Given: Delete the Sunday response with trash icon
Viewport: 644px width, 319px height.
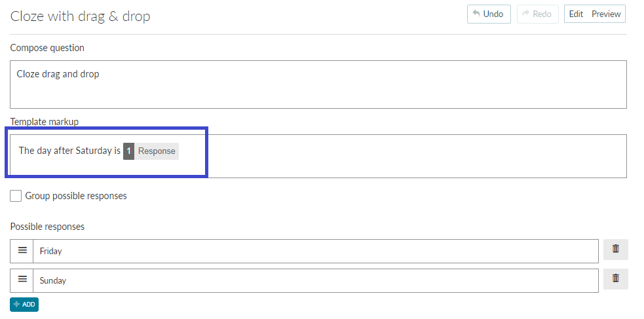Looking at the screenshot, I should (615, 279).
